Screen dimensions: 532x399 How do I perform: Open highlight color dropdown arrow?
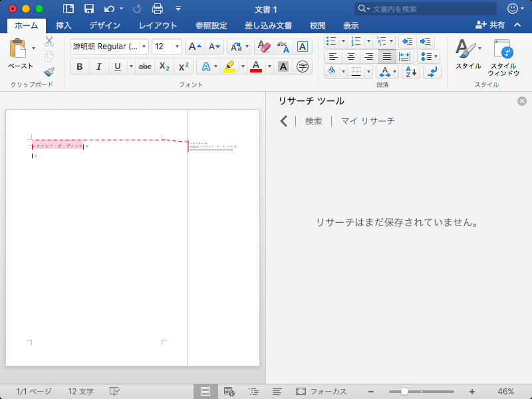pos(243,66)
